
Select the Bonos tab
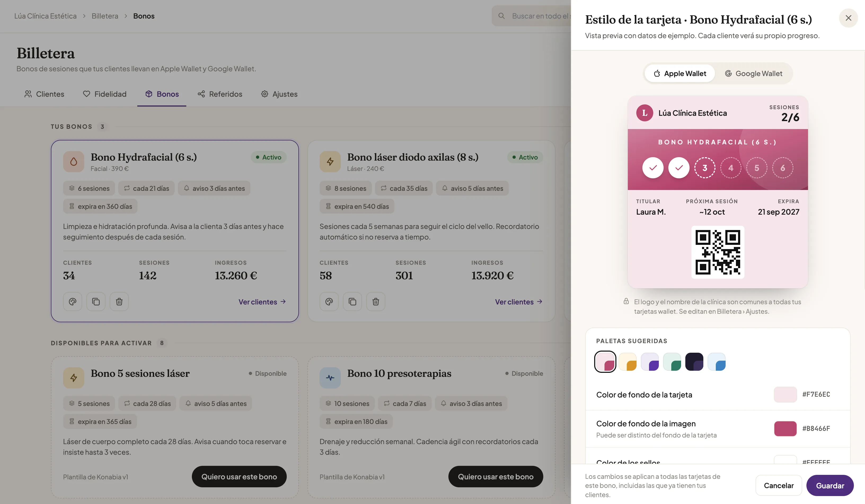pyautogui.click(x=162, y=94)
